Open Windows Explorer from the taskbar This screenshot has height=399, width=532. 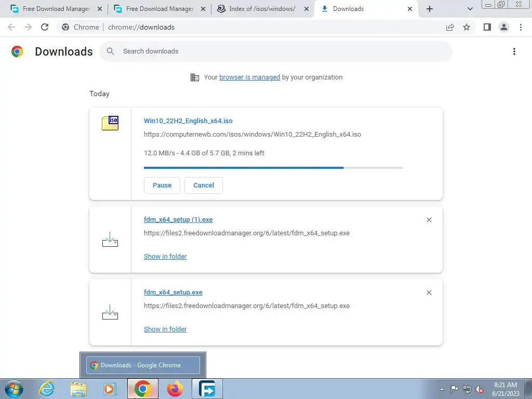[x=78, y=389]
